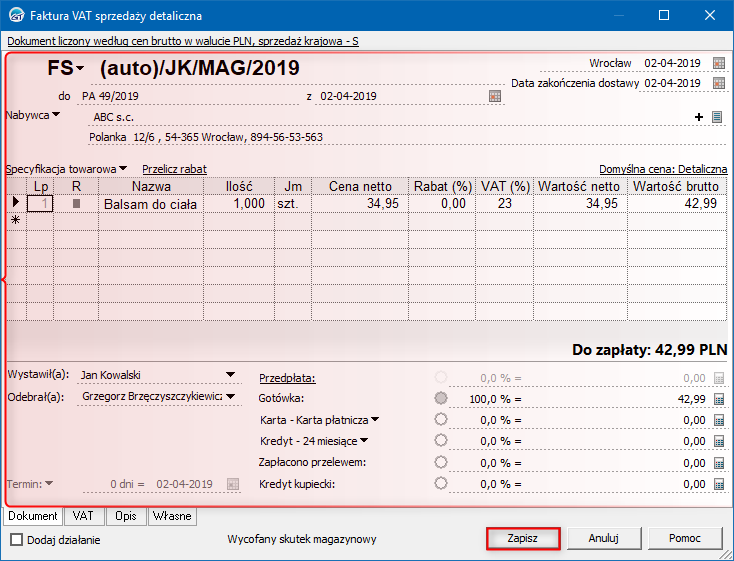Click the Przelicz rabat link
734x561 pixels.
[x=174, y=169]
